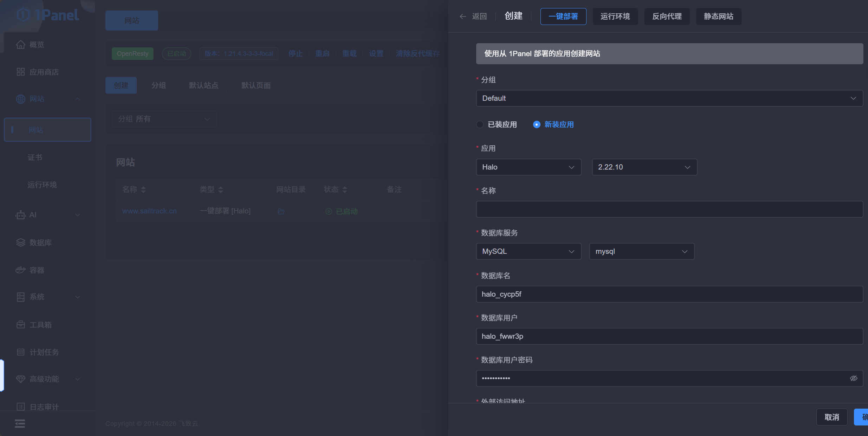
Task: Click the 取消 cancel button
Action: pyautogui.click(x=831, y=417)
